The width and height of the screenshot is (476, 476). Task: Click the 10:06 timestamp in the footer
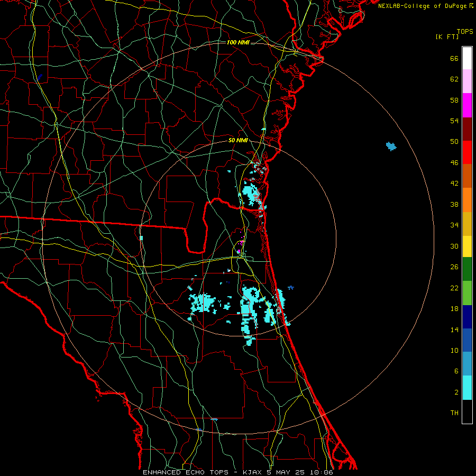pos(321,472)
